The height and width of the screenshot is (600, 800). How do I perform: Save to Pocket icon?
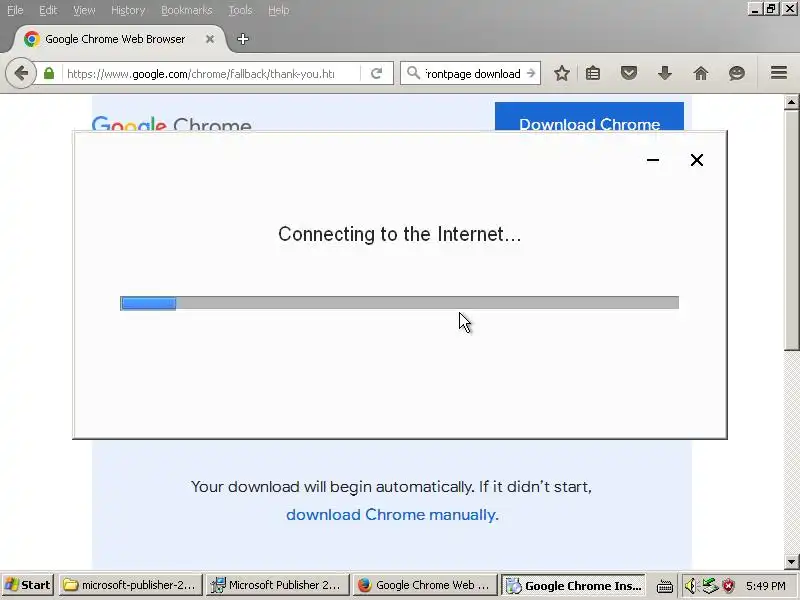[629, 73]
